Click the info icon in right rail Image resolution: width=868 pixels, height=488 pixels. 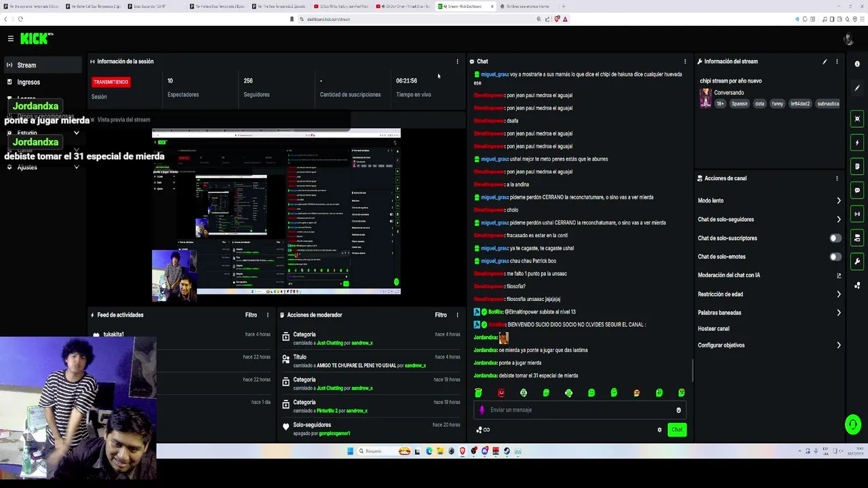857,64
